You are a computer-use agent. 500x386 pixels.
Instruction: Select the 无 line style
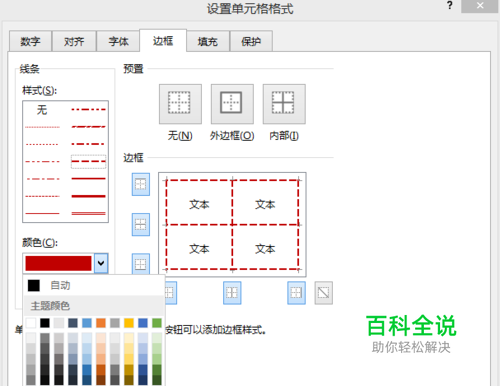[42, 110]
